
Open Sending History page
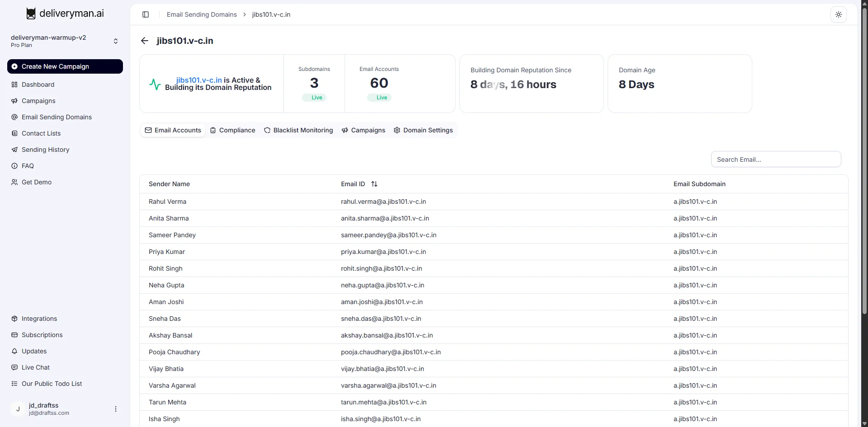click(x=45, y=150)
